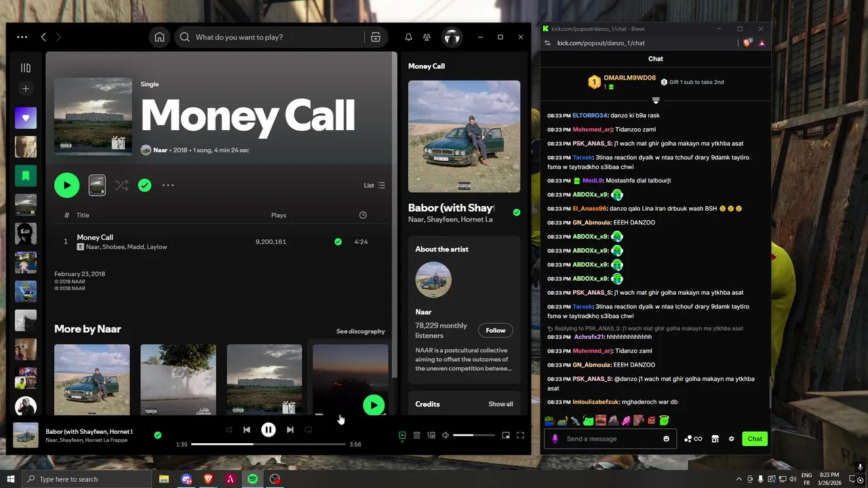Enable shuffle in the bottom player bar
Viewport: 868px width, 488px height.
[229, 430]
